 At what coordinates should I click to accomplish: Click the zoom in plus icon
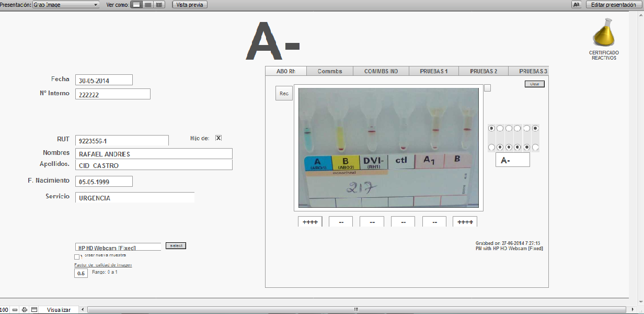pos(24,310)
